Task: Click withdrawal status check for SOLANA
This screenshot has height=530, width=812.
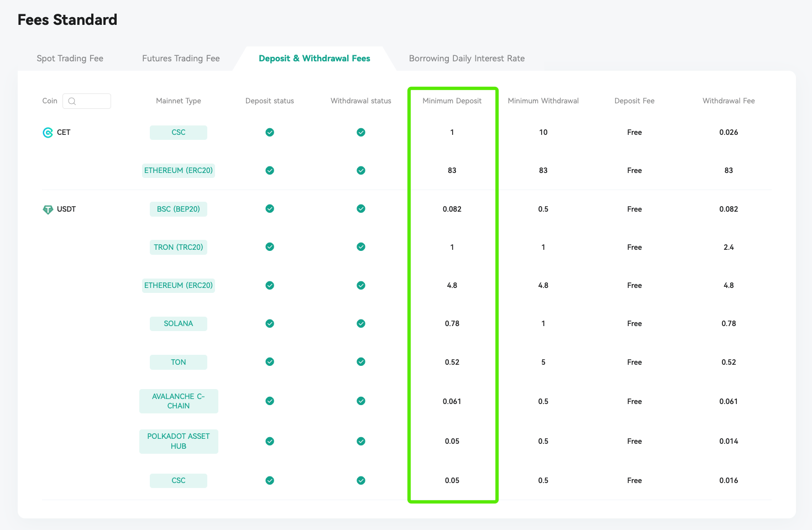Action: [x=361, y=323]
